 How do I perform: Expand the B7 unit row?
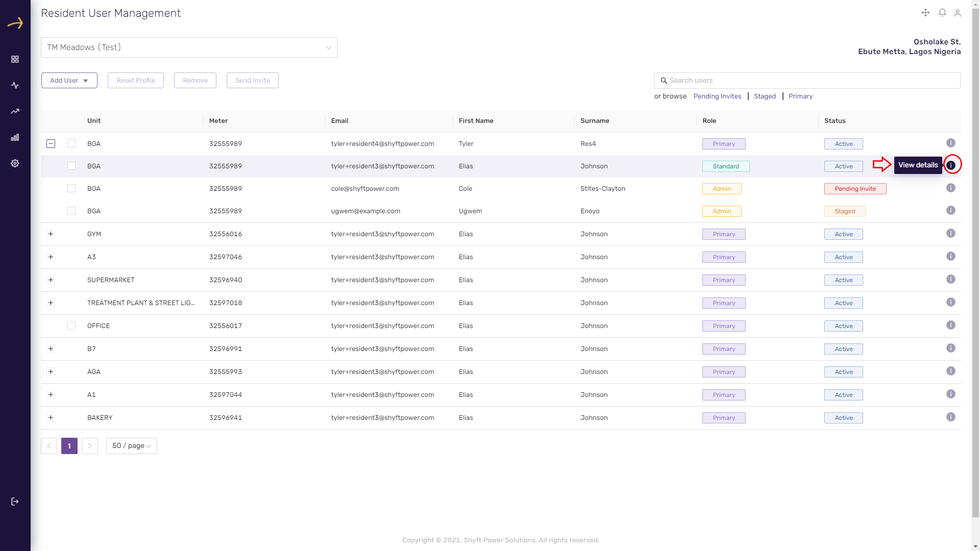click(x=51, y=349)
